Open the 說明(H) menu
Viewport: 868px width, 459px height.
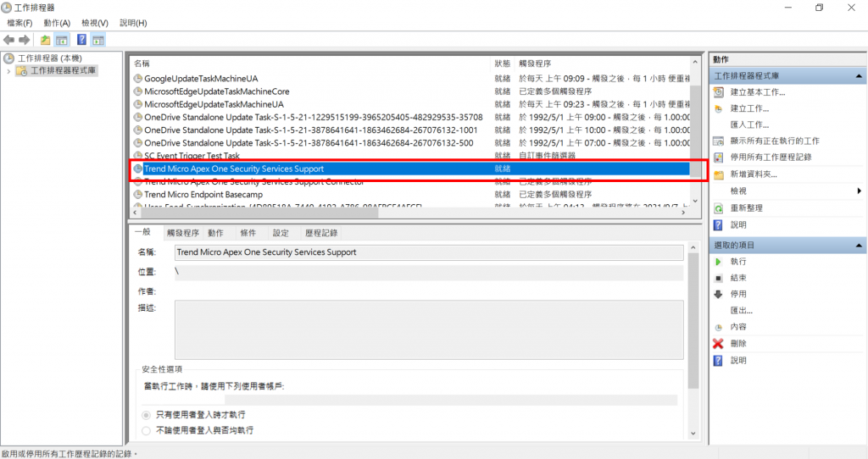pos(133,23)
